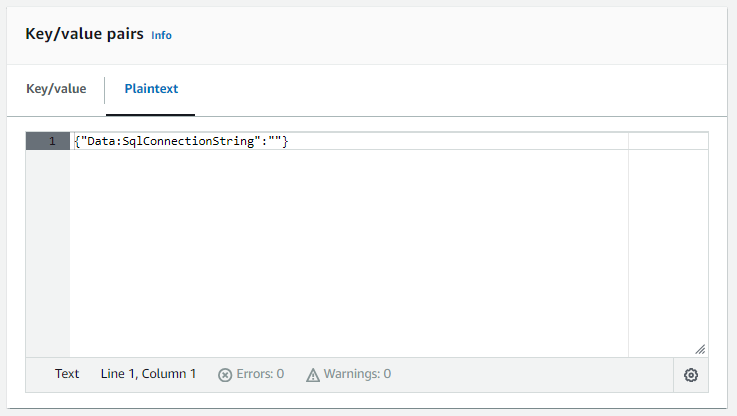Click the Errors: 0 status text
Screen dimensions: 737x416
(x=260, y=374)
